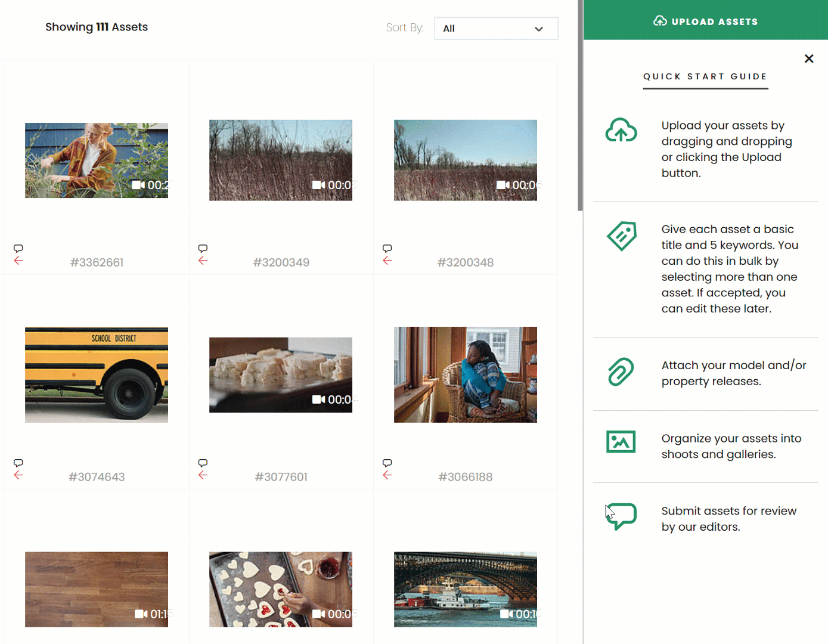Click 'Upload your assets by dragging' guide text
Viewport: 828px width, 644px height.
tap(727, 149)
